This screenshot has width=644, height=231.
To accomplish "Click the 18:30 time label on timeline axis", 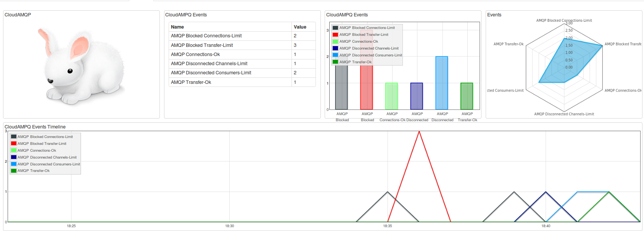I will (x=229, y=226).
